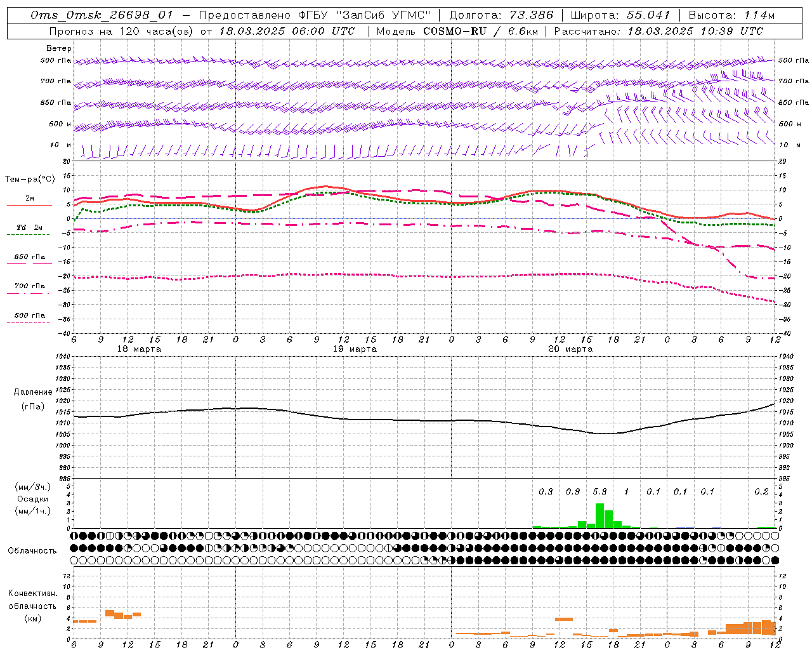The width and height of the screenshot is (812, 650).
Task: Click the tallest green precipitation bar
Action: coord(599,515)
